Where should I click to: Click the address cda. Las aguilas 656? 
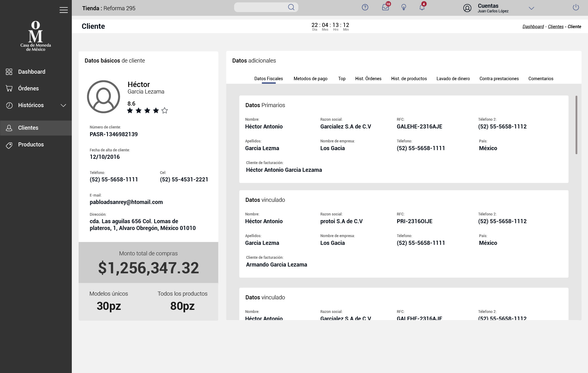pyautogui.click(x=143, y=225)
